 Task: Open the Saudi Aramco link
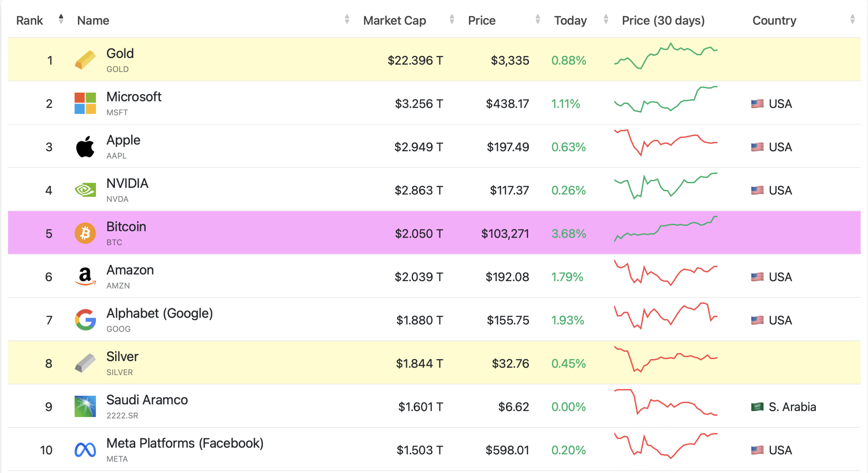pyautogui.click(x=147, y=400)
